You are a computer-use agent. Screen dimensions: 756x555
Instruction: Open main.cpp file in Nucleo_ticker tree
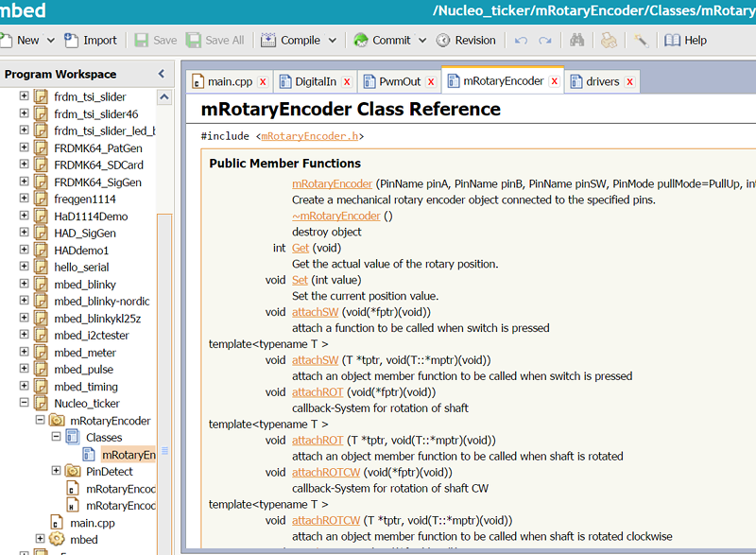[92, 523]
